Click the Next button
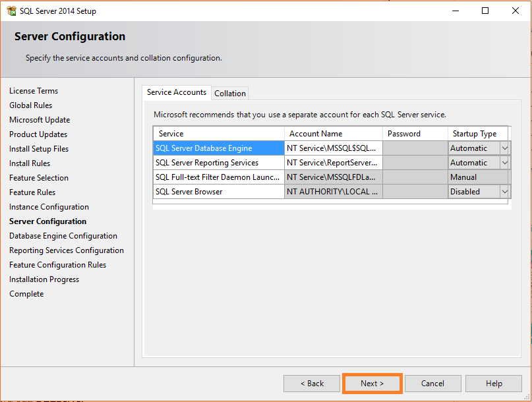Image resolution: width=532 pixels, height=402 pixels. coord(372,384)
